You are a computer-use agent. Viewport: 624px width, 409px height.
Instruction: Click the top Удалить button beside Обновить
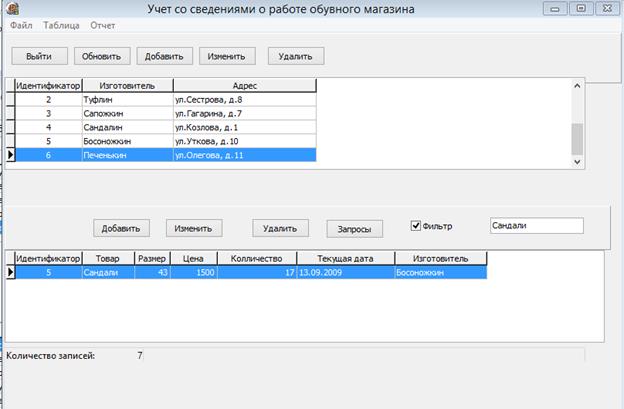pyautogui.click(x=296, y=56)
